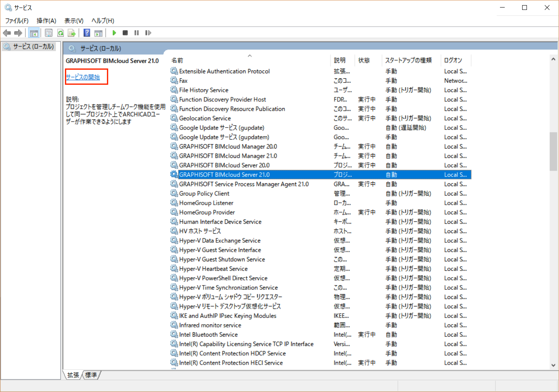Screen dimensions: 559x392
Task: Switch to the 拡張 tab
Action: [73, 375]
